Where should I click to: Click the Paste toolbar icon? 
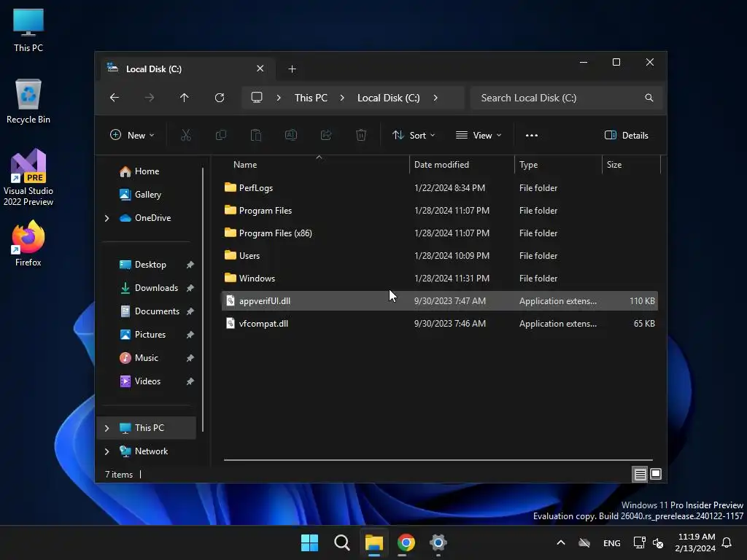(256, 135)
